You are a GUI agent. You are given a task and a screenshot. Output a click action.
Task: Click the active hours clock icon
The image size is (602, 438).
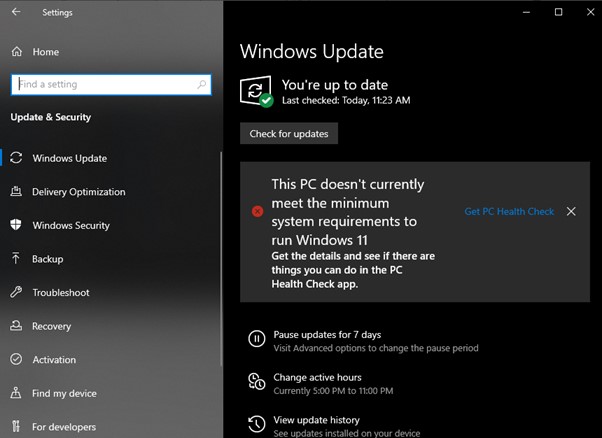click(256, 381)
